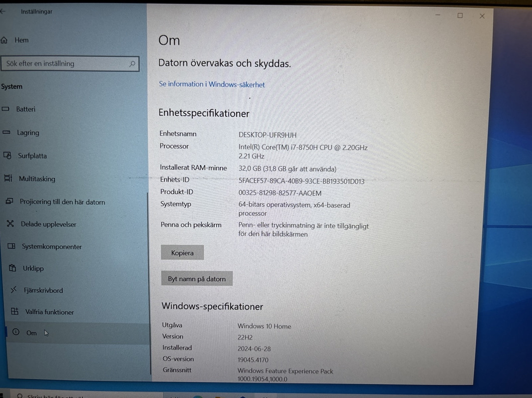This screenshot has width=532, height=398.
Task: Close the Inställningar window
Action: pos(482,16)
